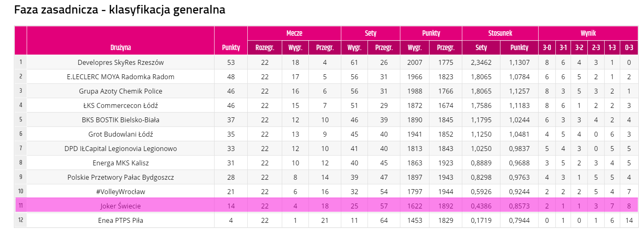Click ŁKS Commercecon Łódź team name

coord(121,105)
